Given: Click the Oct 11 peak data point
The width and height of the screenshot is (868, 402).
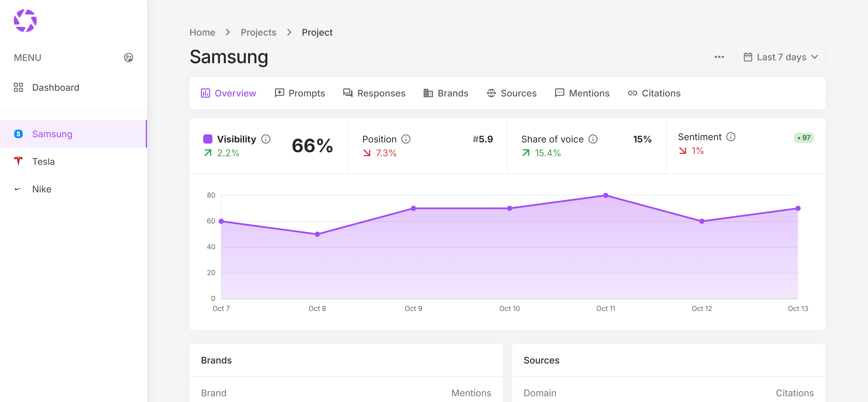Looking at the screenshot, I should pos(606,195).
